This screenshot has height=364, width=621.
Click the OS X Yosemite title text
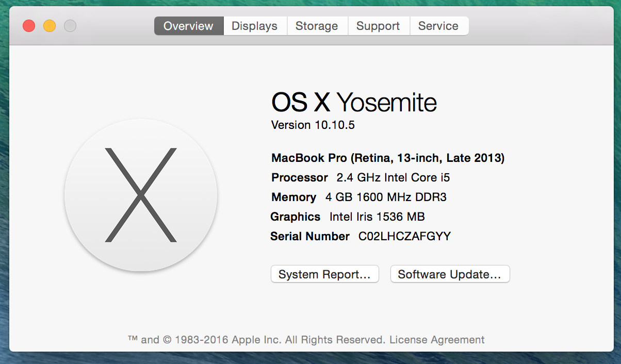(354, 103)
